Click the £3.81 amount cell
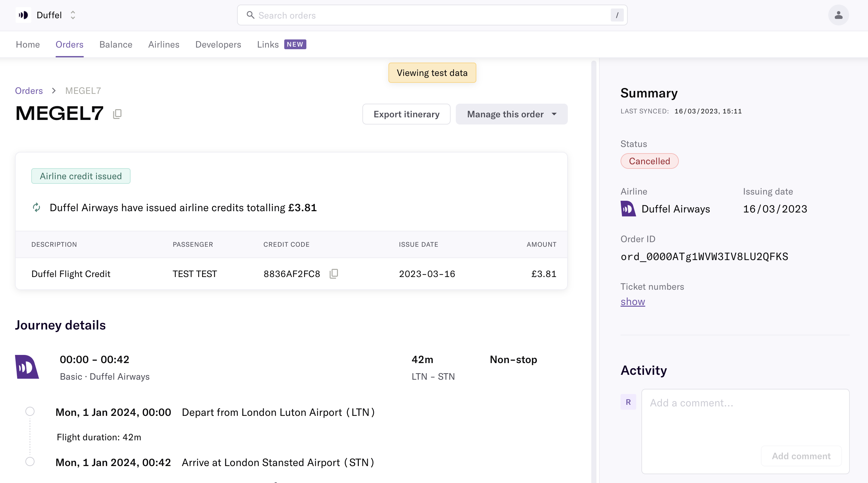868x483 pixels. click(x=544, y=274)
